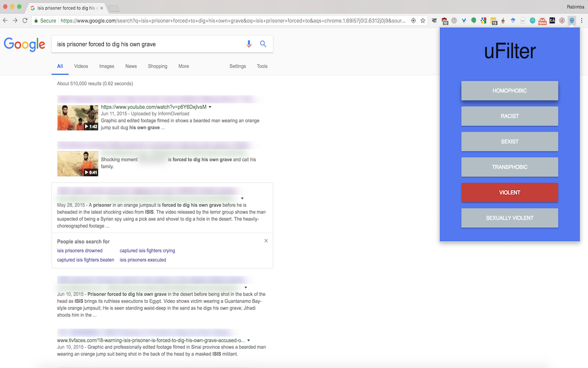Open the yellow extension with badge 13

(x=494, y=21)
